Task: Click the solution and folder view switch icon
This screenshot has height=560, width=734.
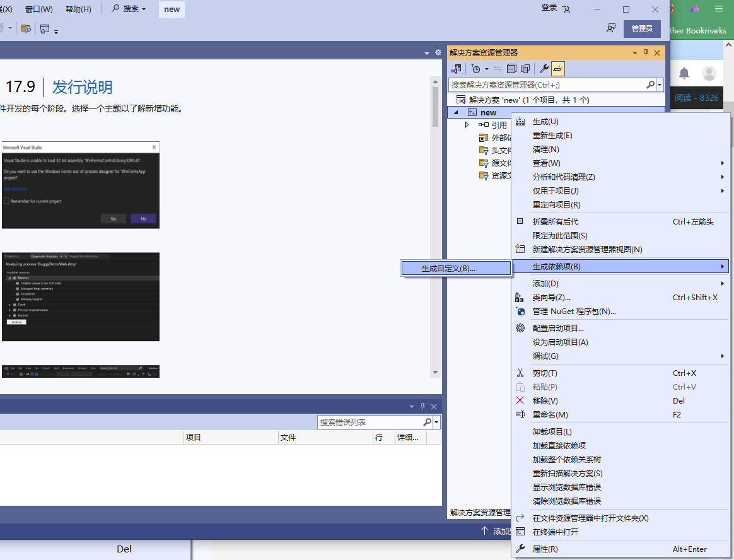Action: pyautogui.click(x=456, y=69)
